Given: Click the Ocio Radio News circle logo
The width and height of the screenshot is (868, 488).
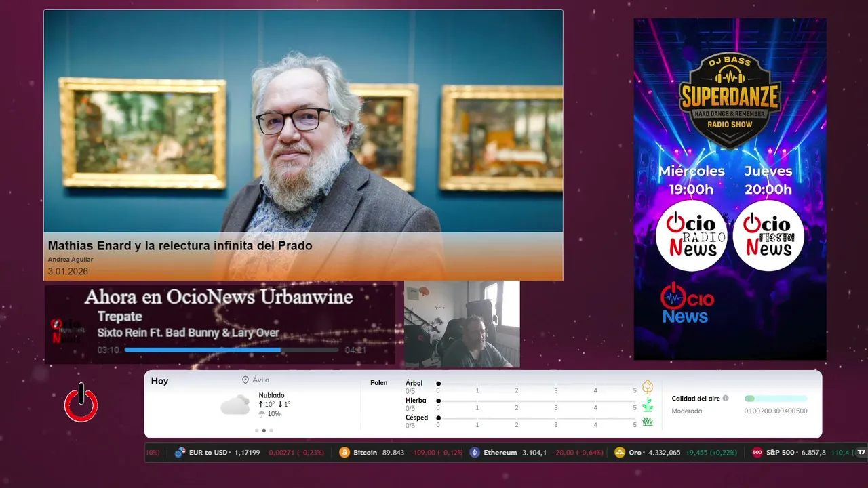Looking at the screenshot, I should pos(691,236).
